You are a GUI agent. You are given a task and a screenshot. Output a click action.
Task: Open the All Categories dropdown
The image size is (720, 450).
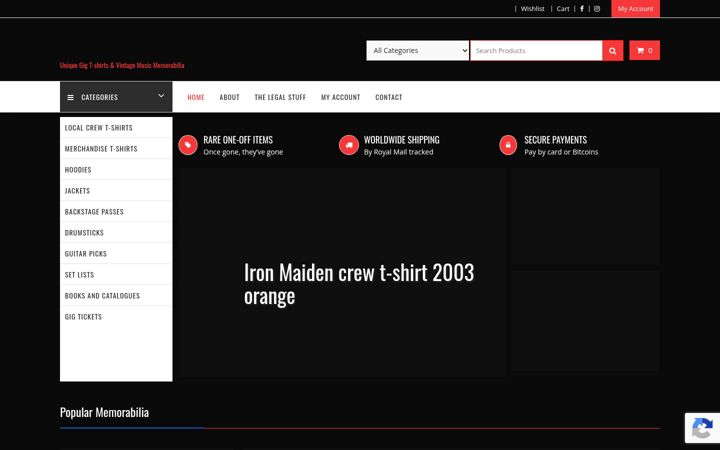[x=417, y=51]
